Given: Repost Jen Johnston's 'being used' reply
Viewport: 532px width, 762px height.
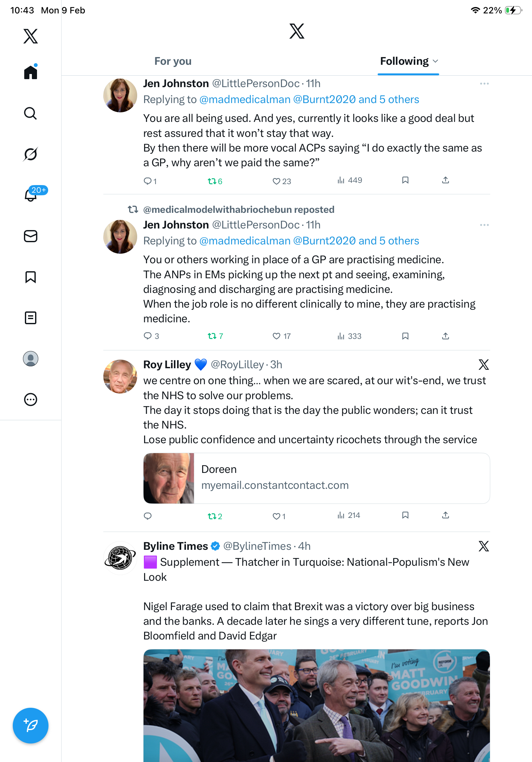Looking at the screenshot, I should click(x=212, y=181).
